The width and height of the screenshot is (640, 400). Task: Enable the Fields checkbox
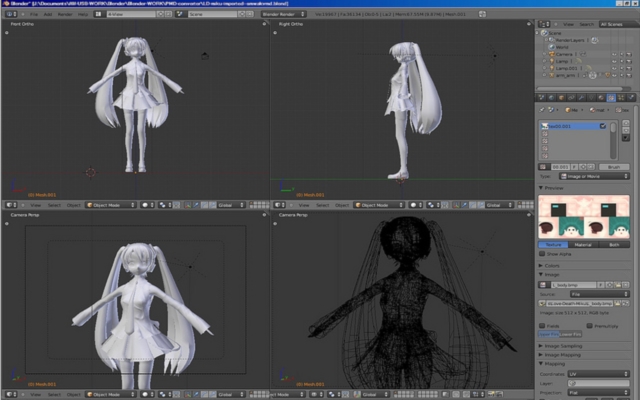[x=542, y=326]
